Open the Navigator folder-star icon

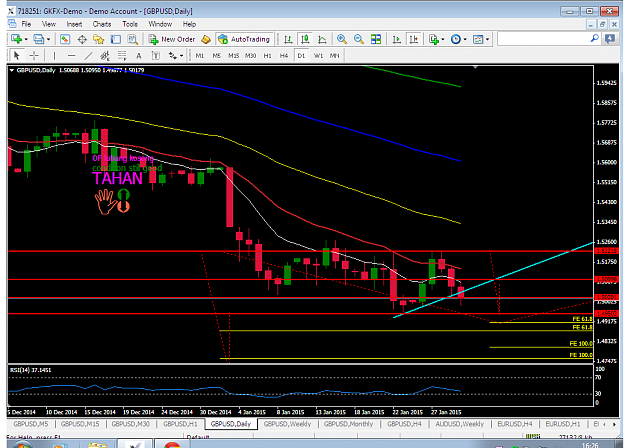[x=98, y=39]
